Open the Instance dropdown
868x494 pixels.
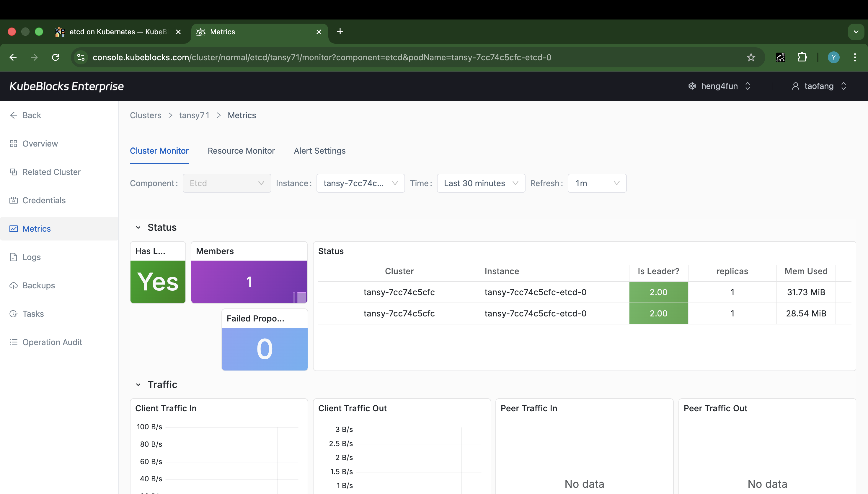point(360,183)
